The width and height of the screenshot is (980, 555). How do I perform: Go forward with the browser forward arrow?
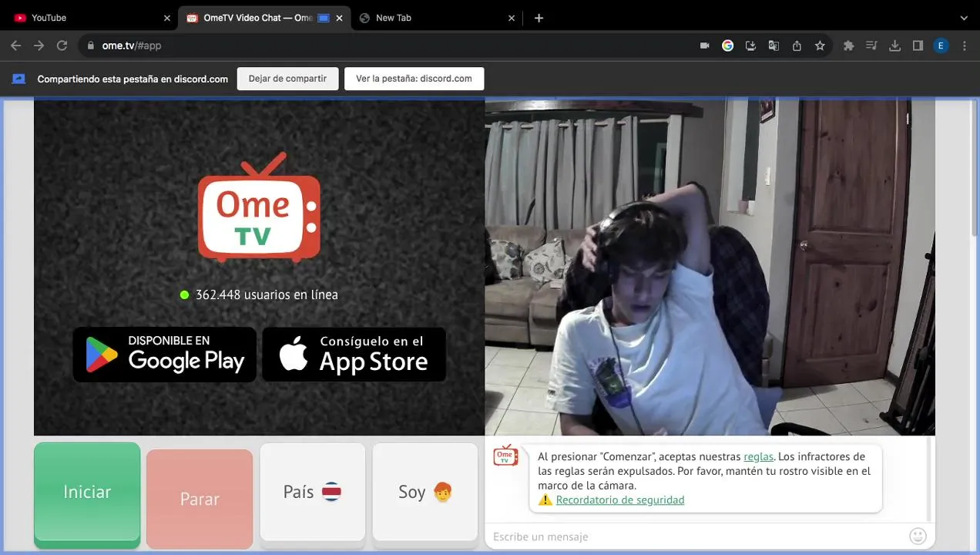pos(39,45)
